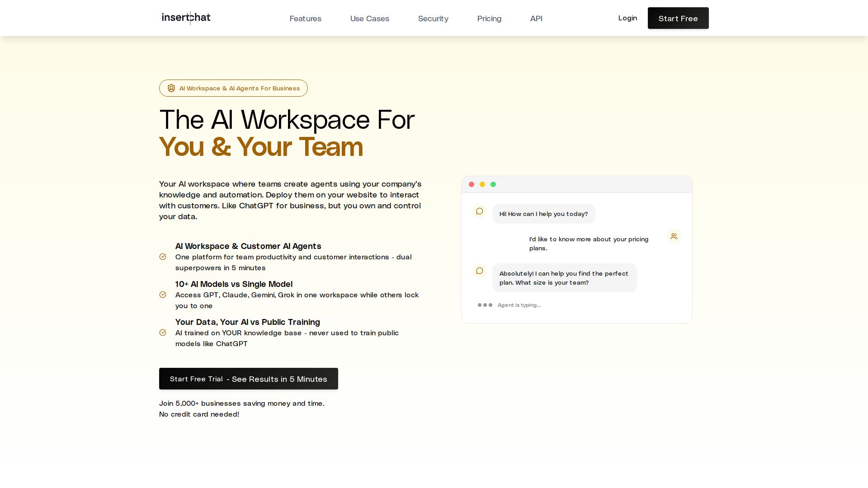Open the Features menu
The image size is (868, 488).
pyautogui.click(x=305, y=19)
